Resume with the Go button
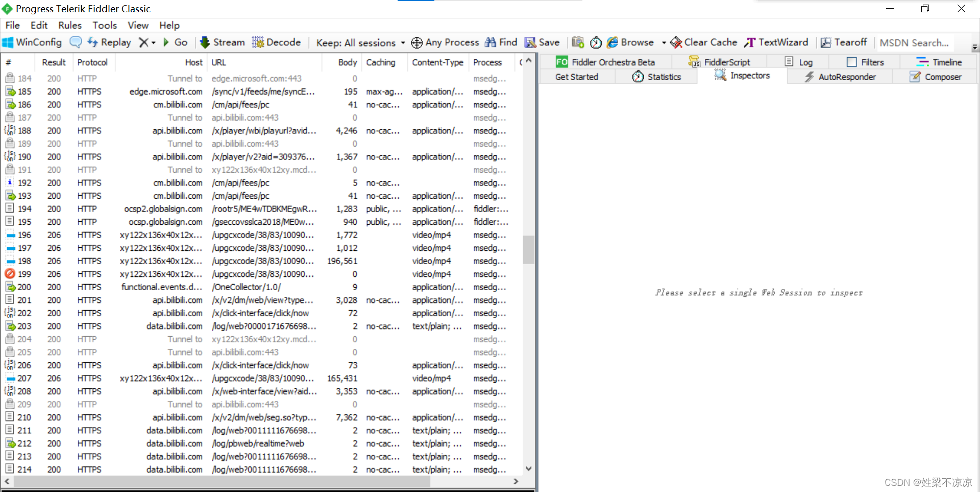 coord(175,42)
